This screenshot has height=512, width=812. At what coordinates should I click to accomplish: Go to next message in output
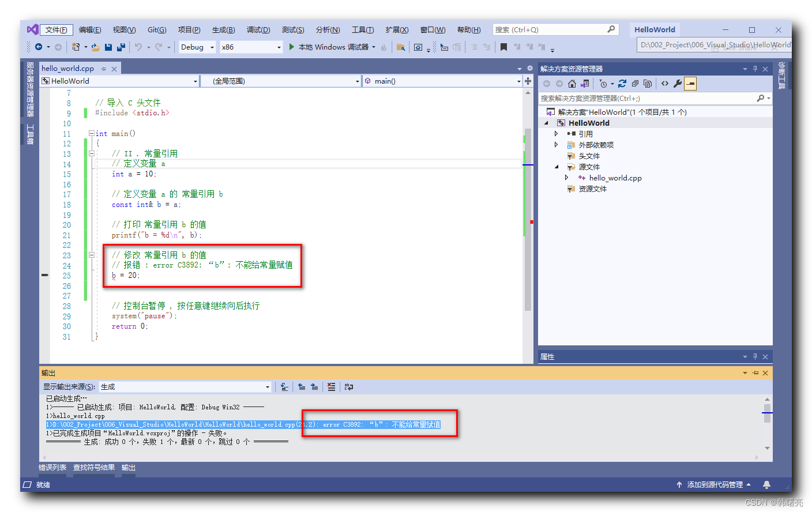(x=314, y=387)
